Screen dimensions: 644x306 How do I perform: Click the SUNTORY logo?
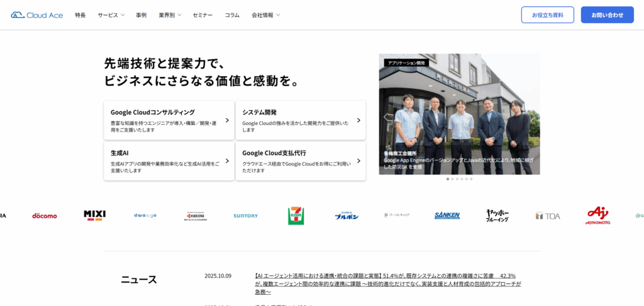pyautogui.click(x=245, y=216)
